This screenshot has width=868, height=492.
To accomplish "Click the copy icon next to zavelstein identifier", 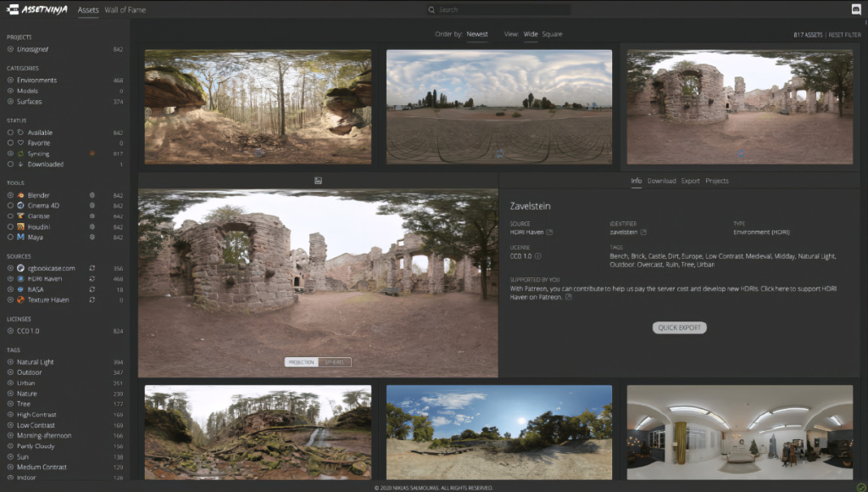I will pos(644,232).
